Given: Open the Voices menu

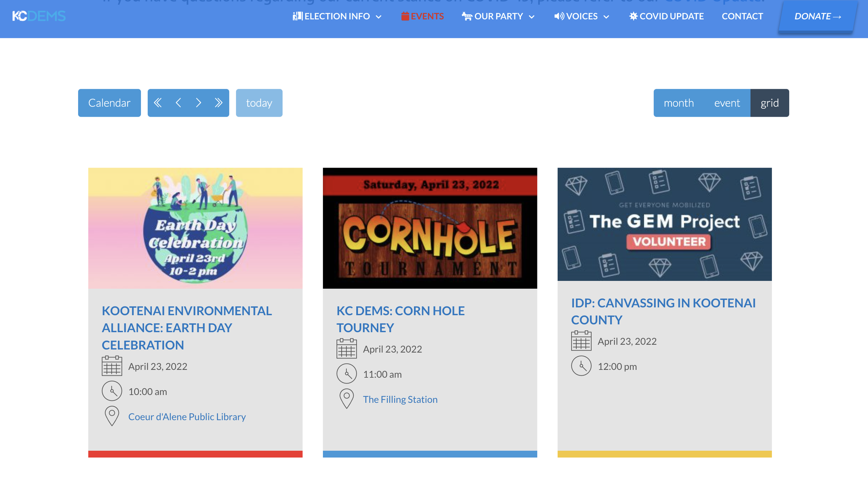Looking at the screenshot, I should click(582, 16).
